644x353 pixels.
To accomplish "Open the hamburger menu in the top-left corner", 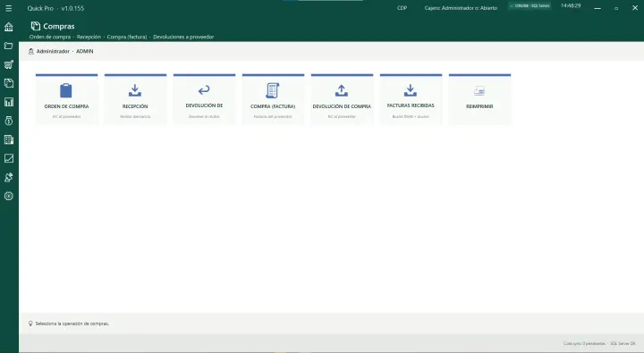I will click(x=9, y=8).
